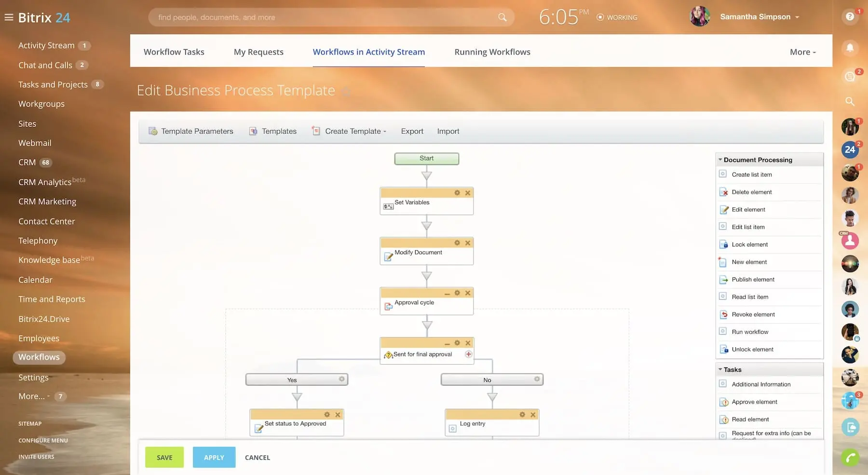Switch to the Running Workflows tab
The height and width of the screenshot is (475, 868).
[492, 52]
